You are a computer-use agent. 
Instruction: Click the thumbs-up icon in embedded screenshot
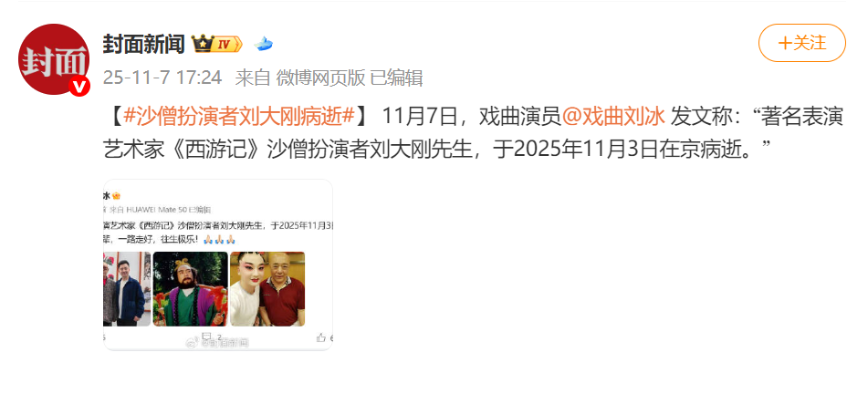point(320,337)
